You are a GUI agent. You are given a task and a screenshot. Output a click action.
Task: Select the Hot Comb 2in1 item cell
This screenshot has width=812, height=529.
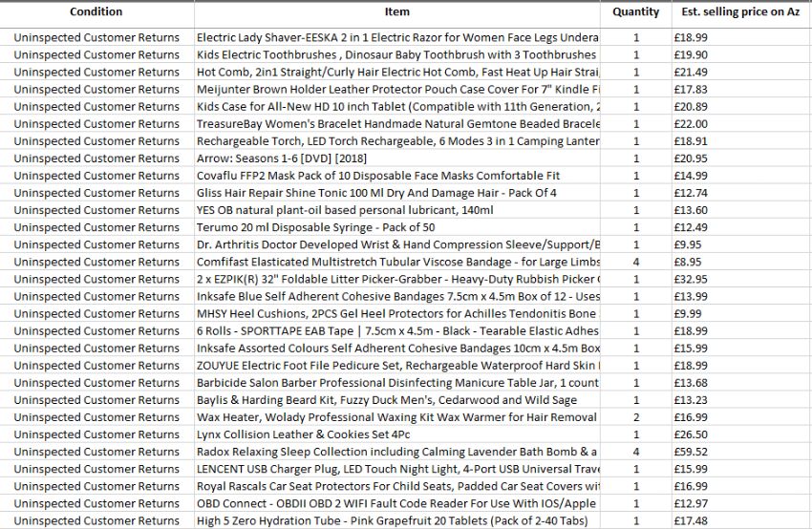[x=397, y=72]
